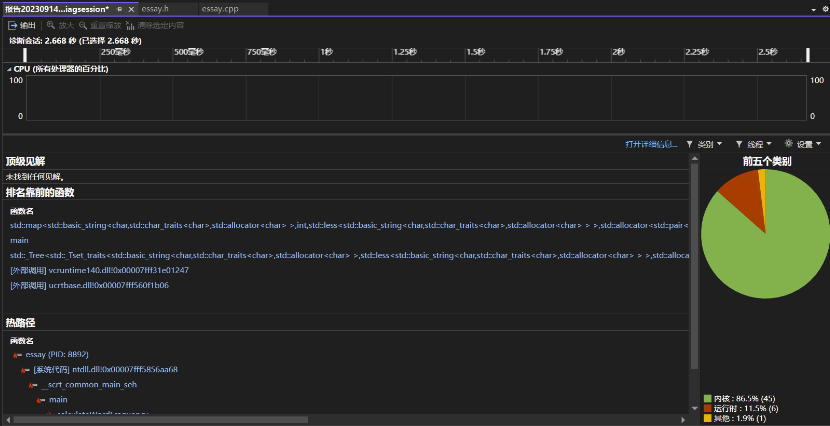Click inside the CPU usage graph
Viewport: 830px width, 426px height.
tap(416, 98)
